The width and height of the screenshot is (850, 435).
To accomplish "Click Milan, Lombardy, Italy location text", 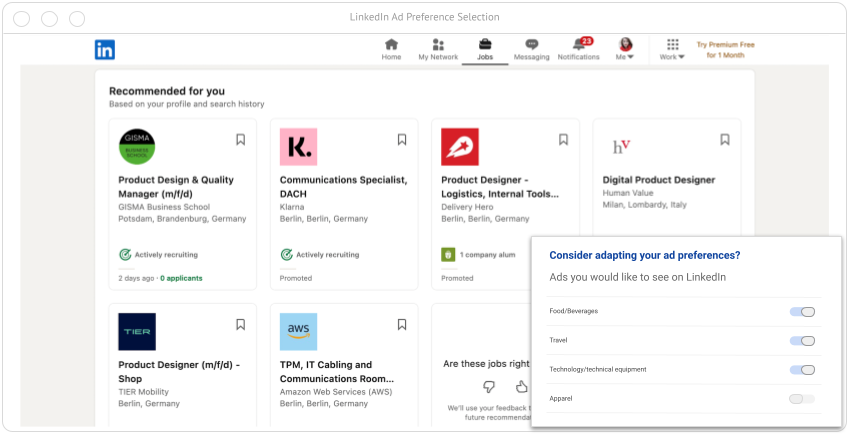I will (645, 204).
